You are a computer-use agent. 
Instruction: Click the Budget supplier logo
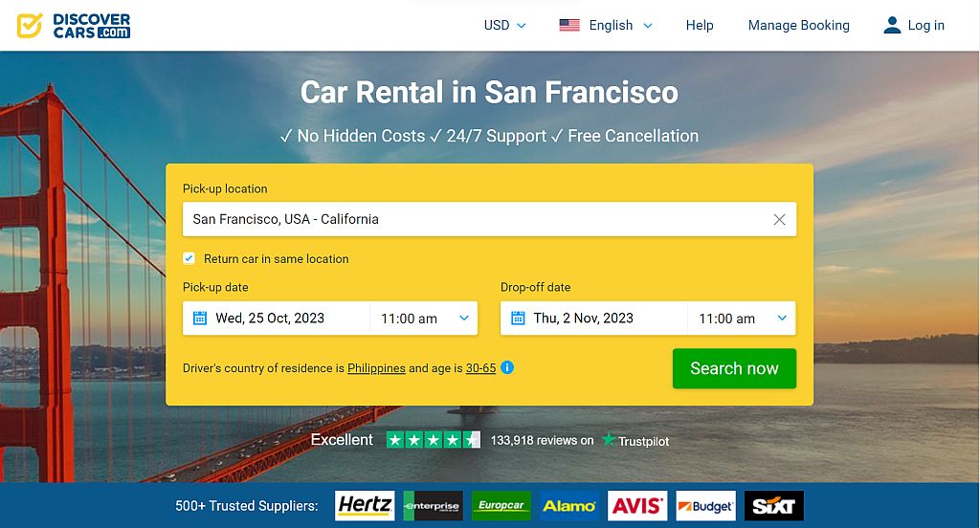705,505
